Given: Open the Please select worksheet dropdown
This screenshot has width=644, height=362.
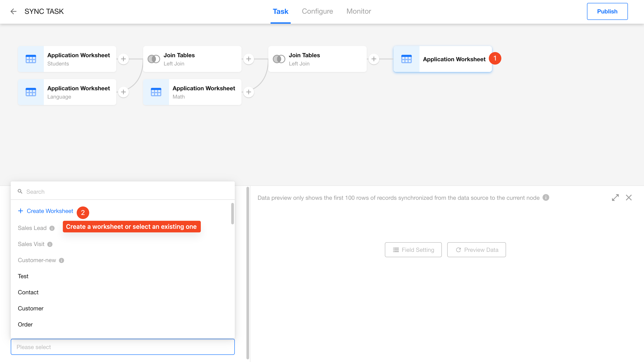Looking at the screenshot, I should tap(123, 347).
